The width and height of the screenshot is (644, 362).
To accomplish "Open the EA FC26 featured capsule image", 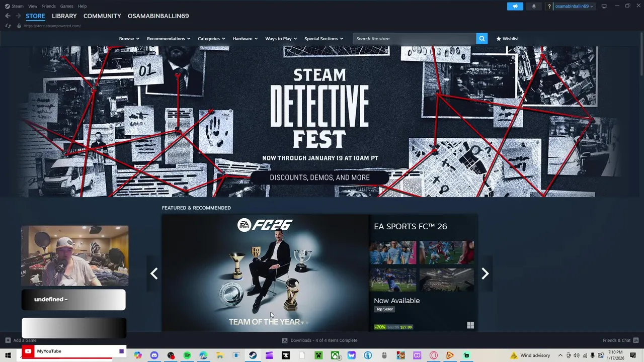I will point(265,273).
